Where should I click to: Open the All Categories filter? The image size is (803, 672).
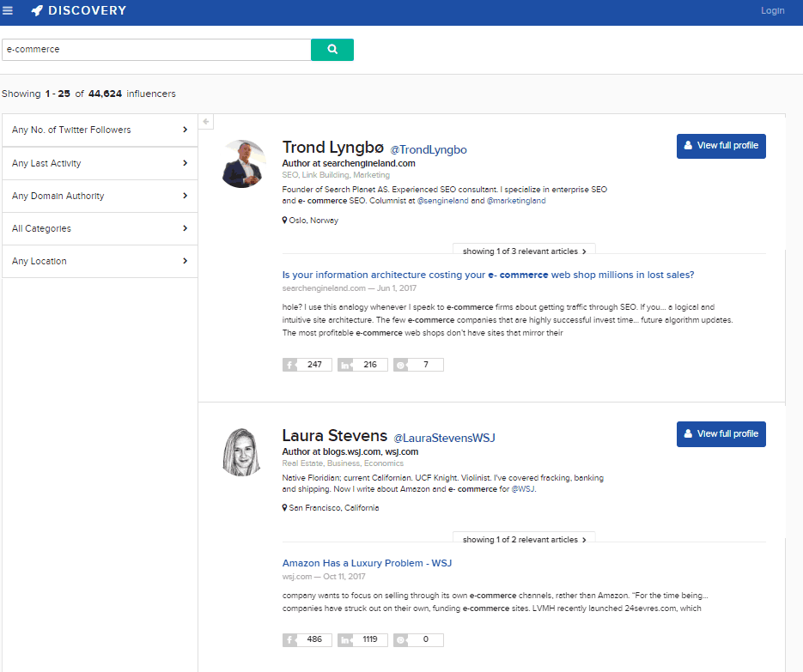click(x=100, y=228)
